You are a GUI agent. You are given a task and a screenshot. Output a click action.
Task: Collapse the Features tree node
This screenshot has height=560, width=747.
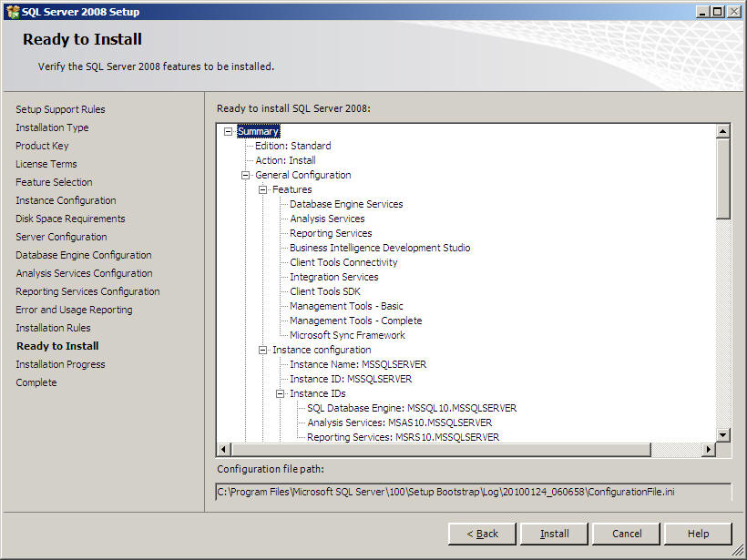coord(262,189)
